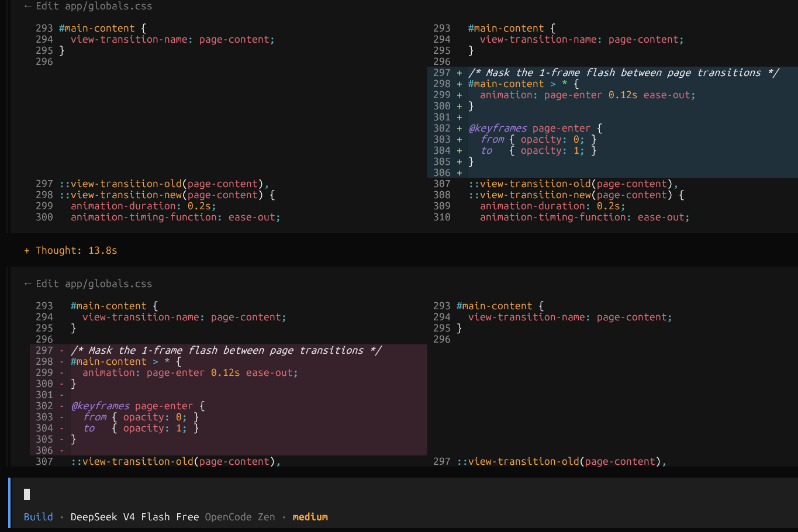Click added line 304 "to { opacity: 1; }"

click(538, 150)
